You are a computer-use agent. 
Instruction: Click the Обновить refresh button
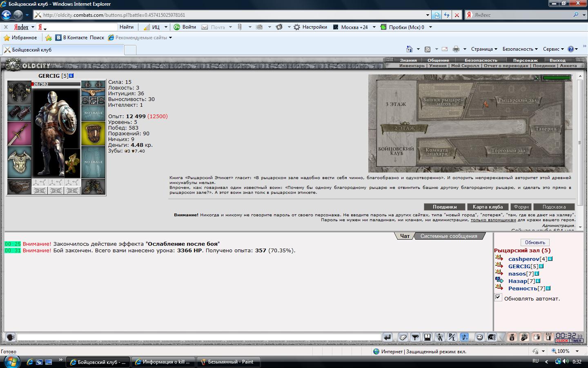tap(535, 242)
